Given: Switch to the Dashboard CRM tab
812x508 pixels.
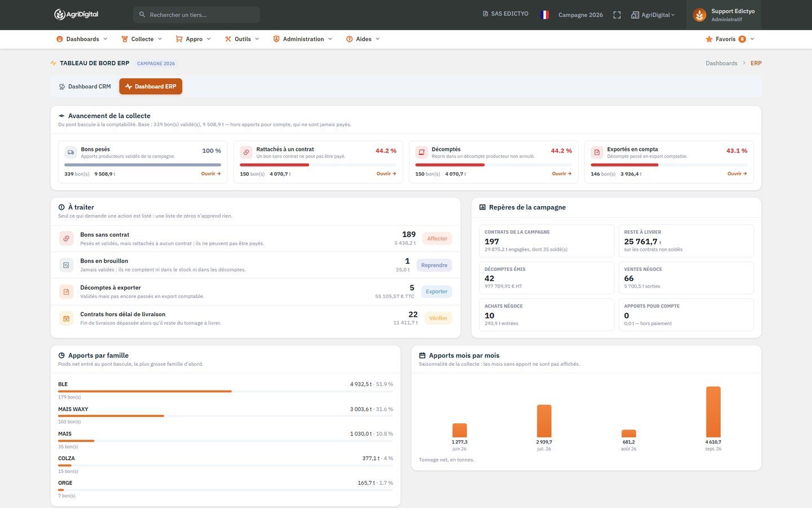Looking at the screenshot, I should pyautogui.click(x=85, y=86).
